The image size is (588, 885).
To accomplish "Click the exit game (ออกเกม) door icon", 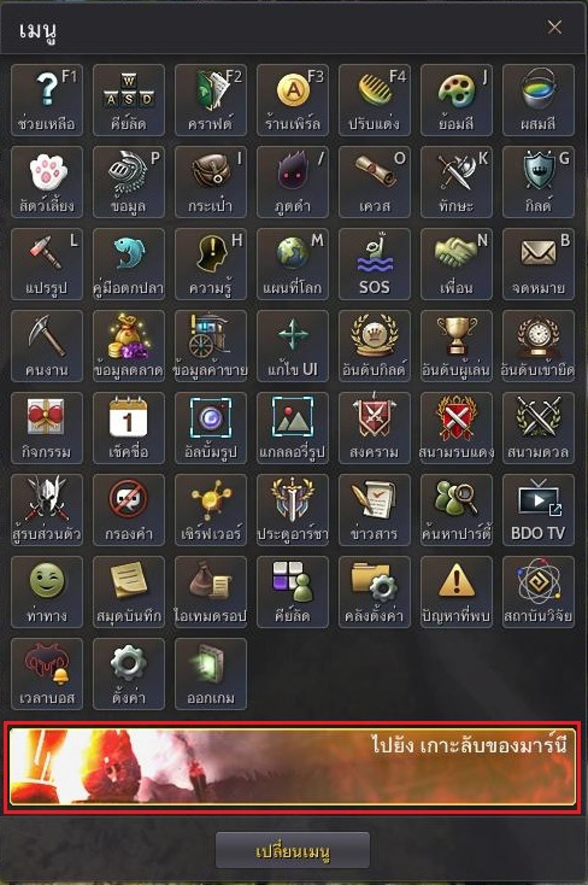I will tap(211, 674).
